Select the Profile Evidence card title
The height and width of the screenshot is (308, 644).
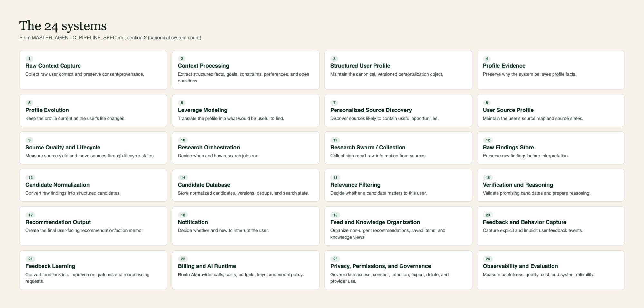[x=504, y=66]
